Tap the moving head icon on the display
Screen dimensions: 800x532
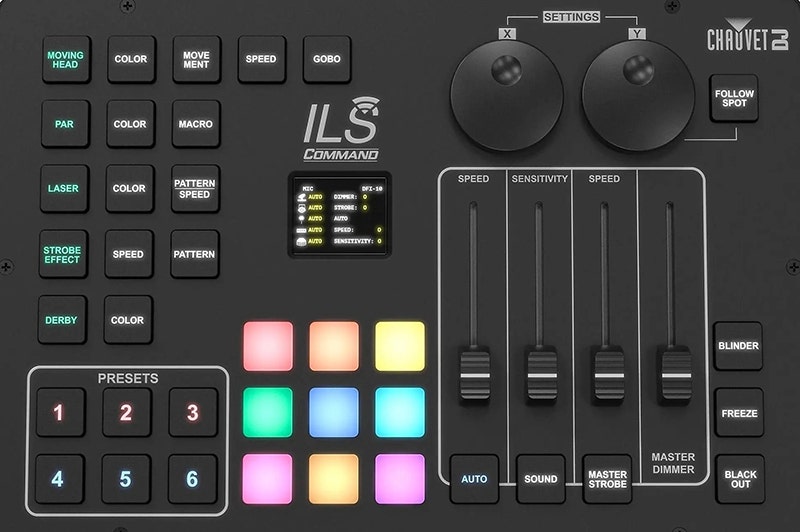302,197
